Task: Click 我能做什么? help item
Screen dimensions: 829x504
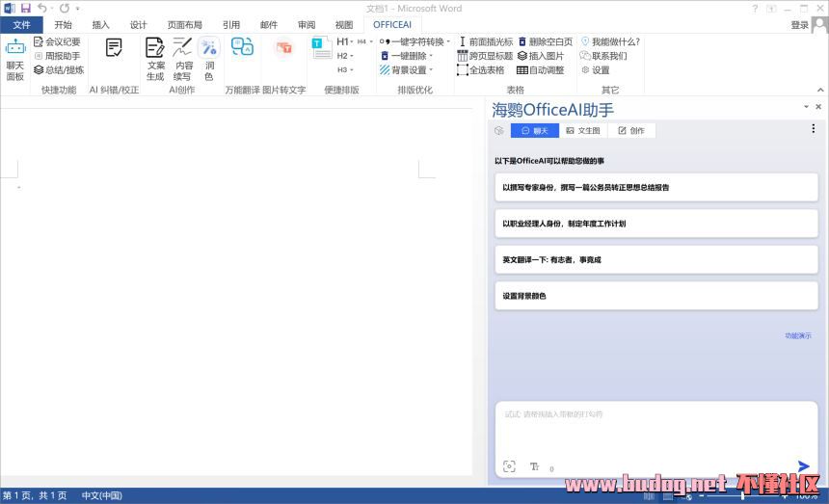Action: coord(610,41)
